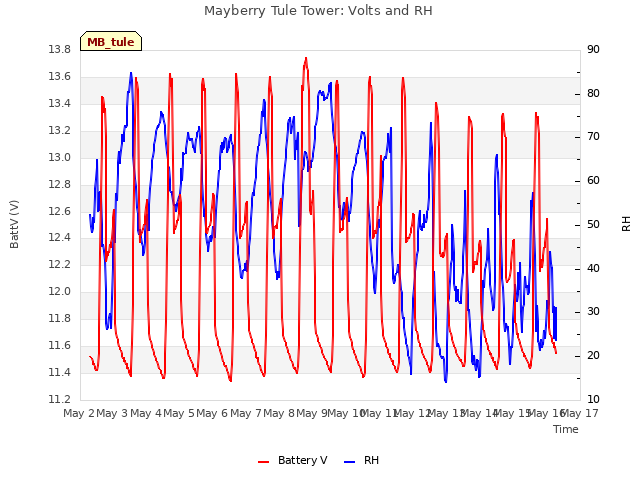Click the May 17 date tick
640x480 pixels.
pos(580,414)
